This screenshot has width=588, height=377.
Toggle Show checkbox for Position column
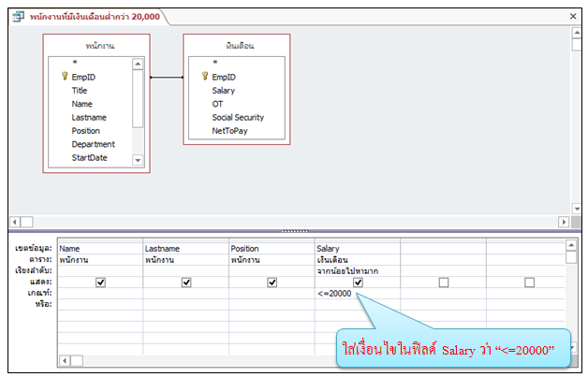[x=272, y=283]
